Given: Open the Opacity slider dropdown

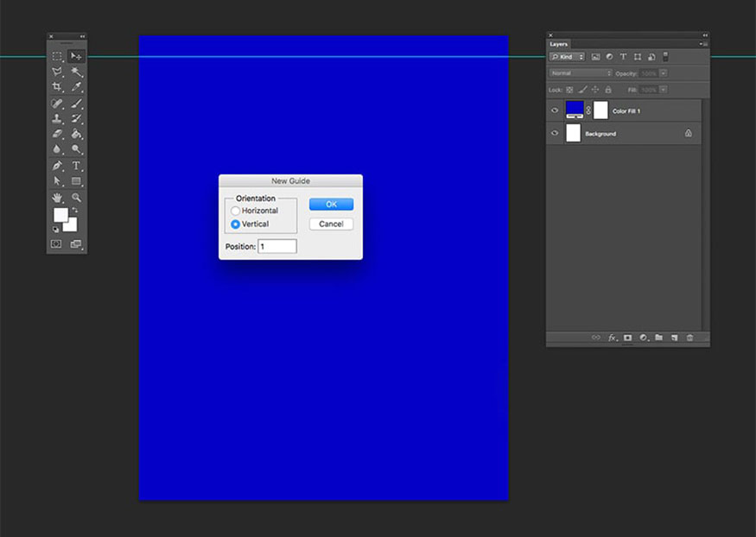Looking at the screenshot, I should pyautogui.click(x=664, y=73).
